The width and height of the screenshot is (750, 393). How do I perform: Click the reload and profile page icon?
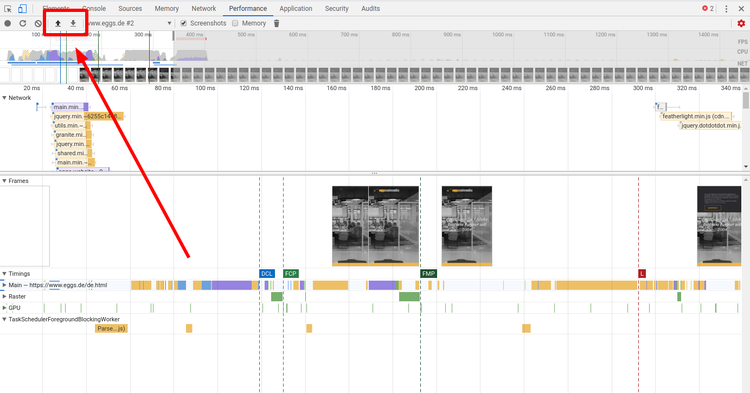[22, 23]
